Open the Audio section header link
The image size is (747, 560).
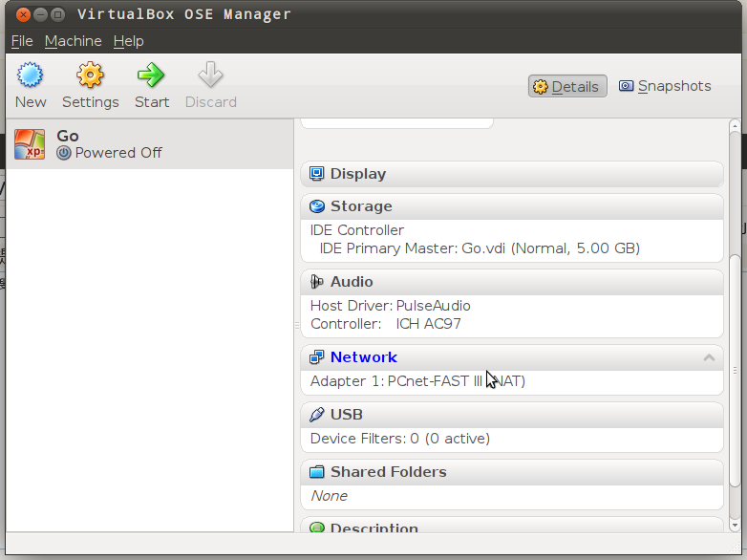352,282
